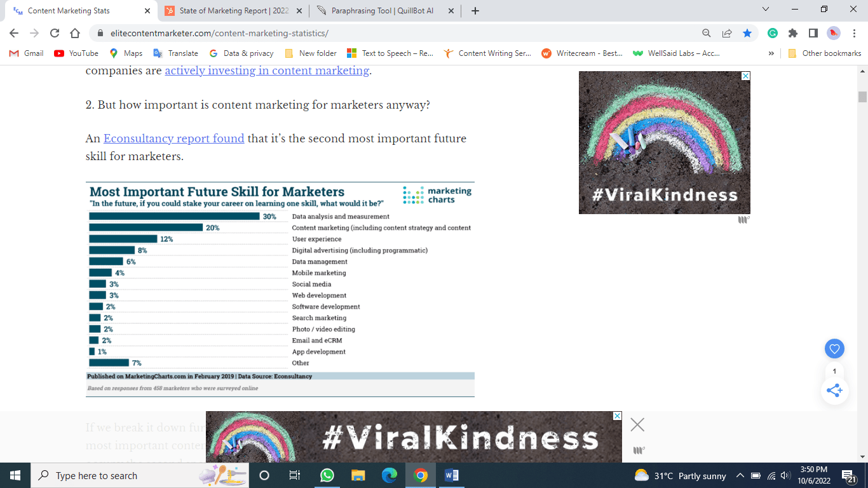This screenshot has width=868, height=488.
Task: Open the 'Econsultancy report found' link
Action: pyautogui.click(x=174, y=139)
